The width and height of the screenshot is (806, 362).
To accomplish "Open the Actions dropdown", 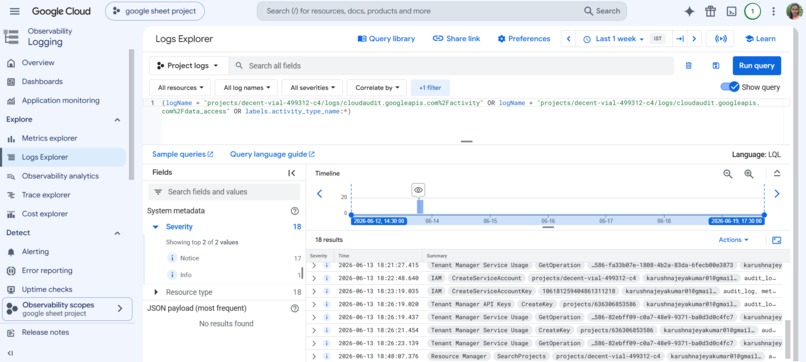I will click(x=734, y=240).
